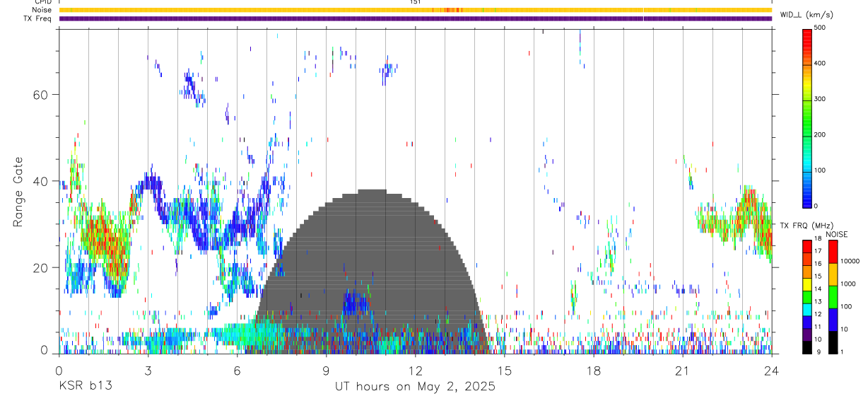Click the '15' MHz label in TX FRQ legend
868x401 pixels.
pos(819,277)
